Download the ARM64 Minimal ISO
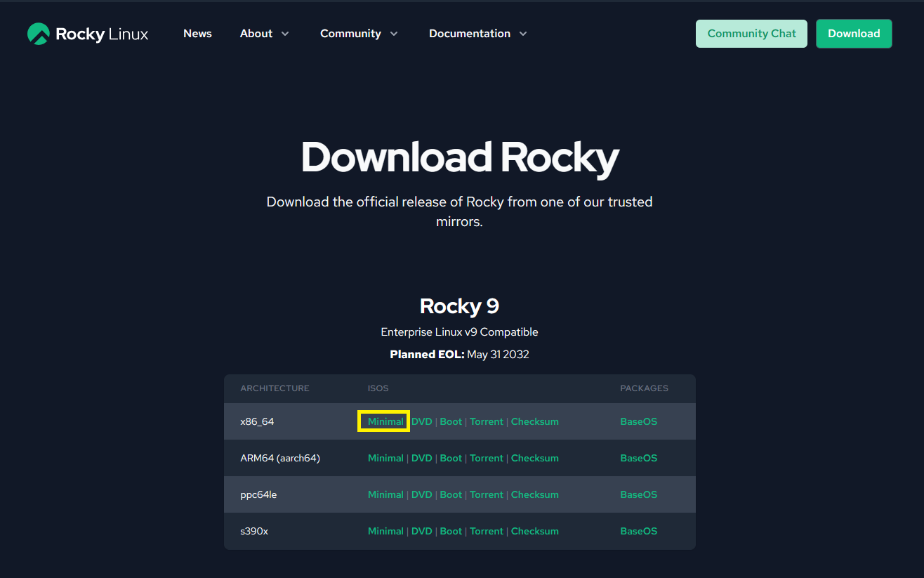 [385, 458]
